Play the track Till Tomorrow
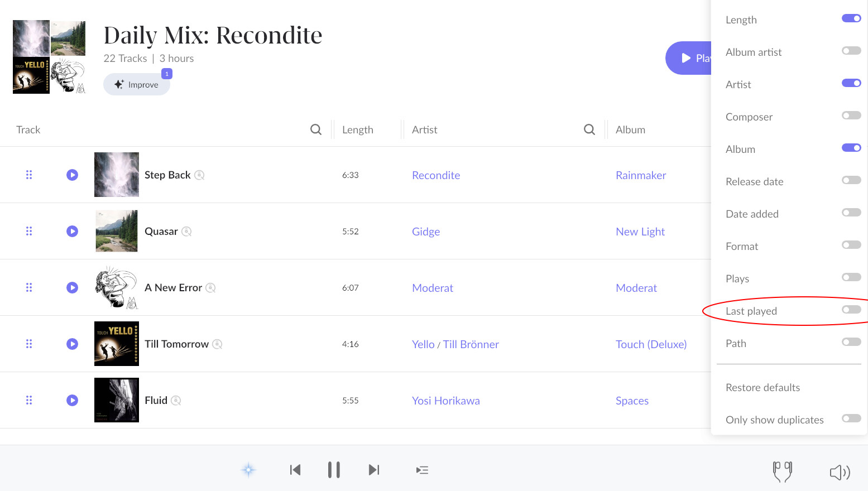868x491 pixels. tap(73, 344)
